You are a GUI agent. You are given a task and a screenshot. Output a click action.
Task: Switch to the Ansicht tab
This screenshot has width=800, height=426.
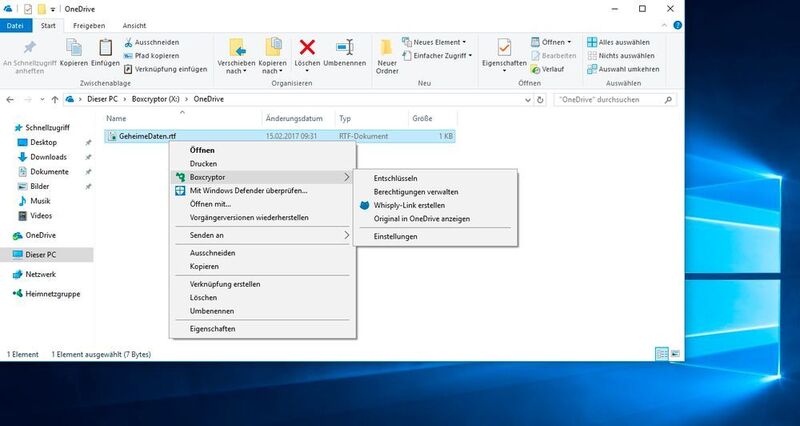click(134, 26)
